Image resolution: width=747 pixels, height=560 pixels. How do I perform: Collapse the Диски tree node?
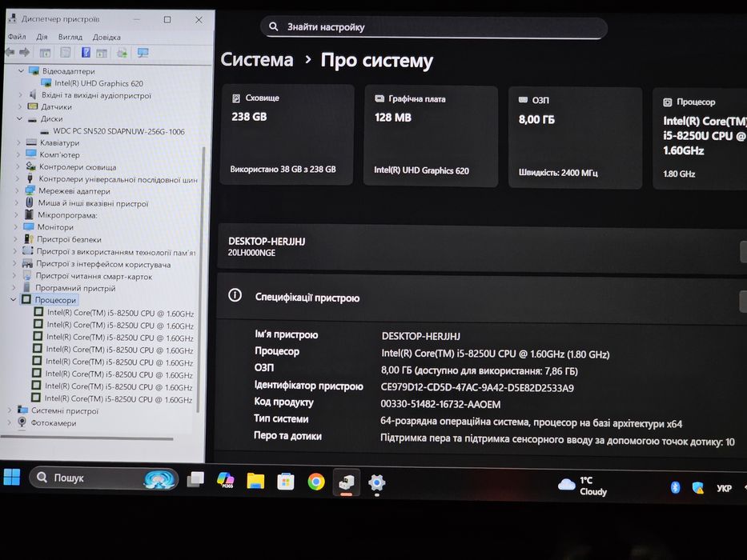(19, 118)
